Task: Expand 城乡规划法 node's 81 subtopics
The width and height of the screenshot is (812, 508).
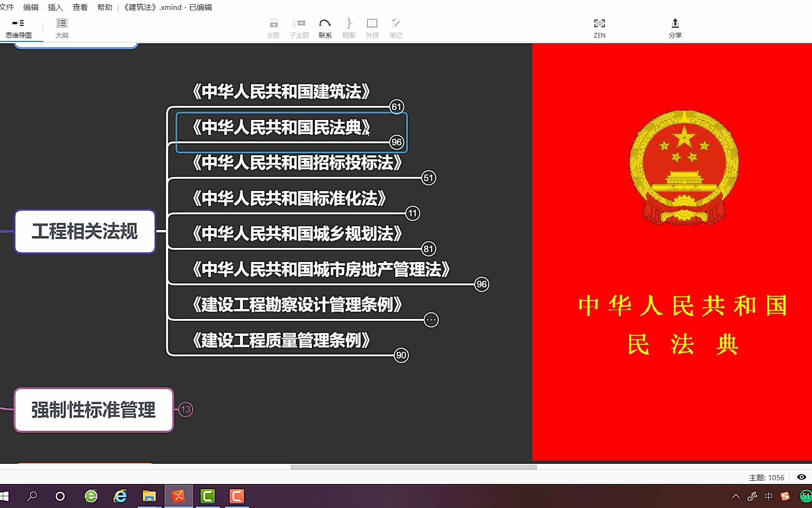Action: pos(429,249)
